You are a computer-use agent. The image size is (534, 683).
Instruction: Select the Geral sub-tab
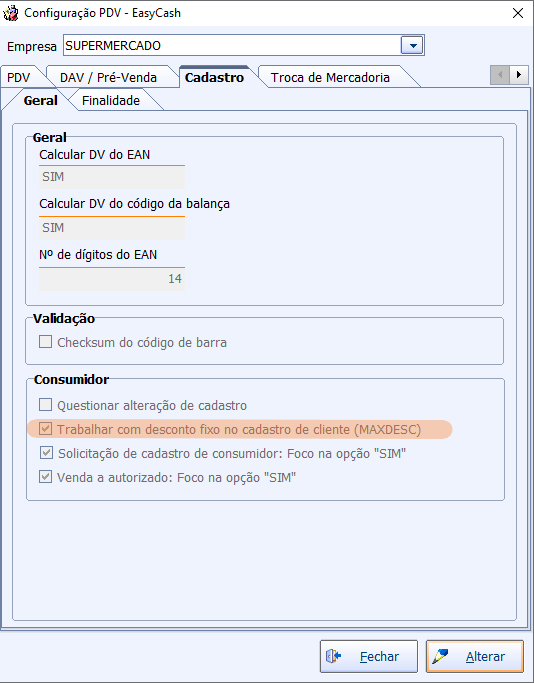point(41,101)
